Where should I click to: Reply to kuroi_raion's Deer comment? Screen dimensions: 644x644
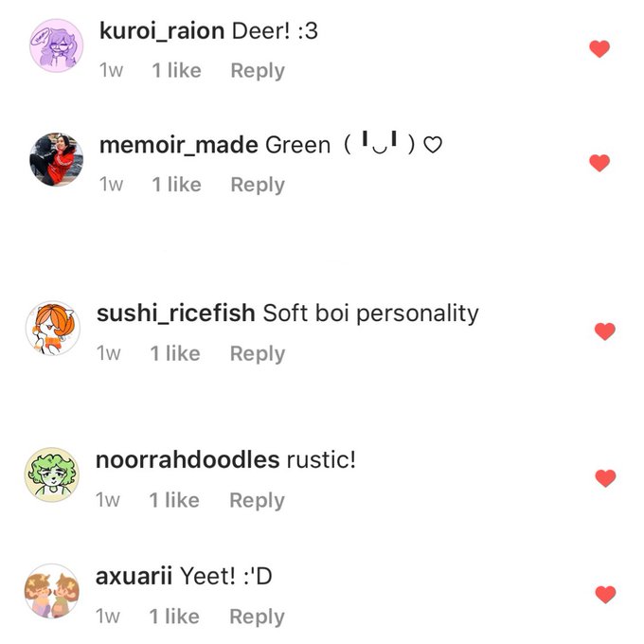coord(258,71)
